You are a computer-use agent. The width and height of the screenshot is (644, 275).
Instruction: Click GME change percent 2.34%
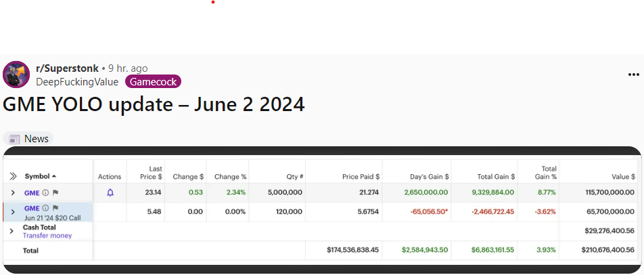pos(236,192)
